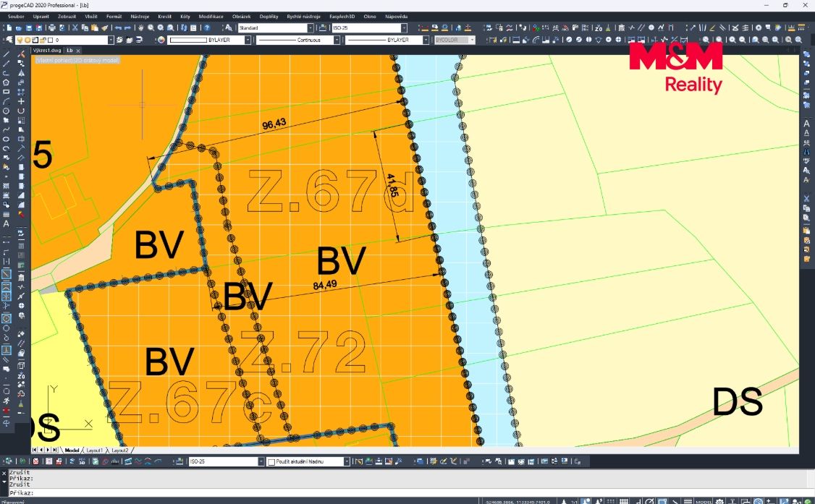Toggle the 'Použít aktuální hladinu' checkbox
Viewport: 815px width, 504px height.
(x=271, y=461)
